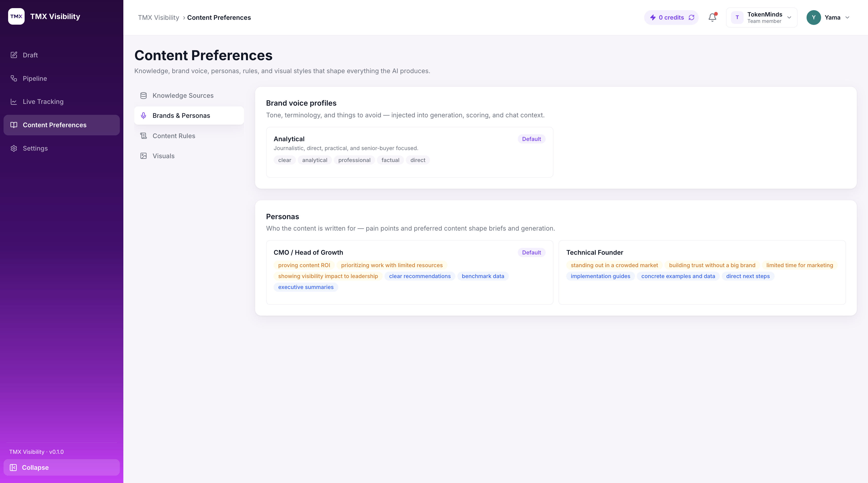The height and width of the screenshot is (483, 868).
Task: Click the Settings gear icon
Action: click(x=14, y=148)
